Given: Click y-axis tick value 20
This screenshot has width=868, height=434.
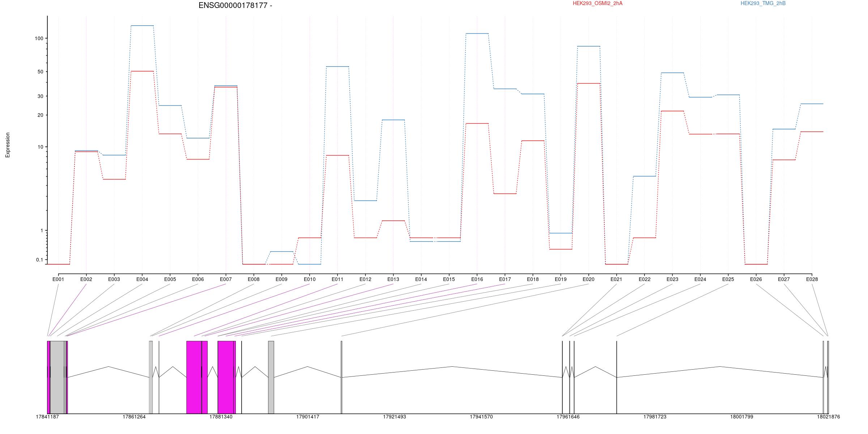Looking at the screenshot, I should click(40, 115).
